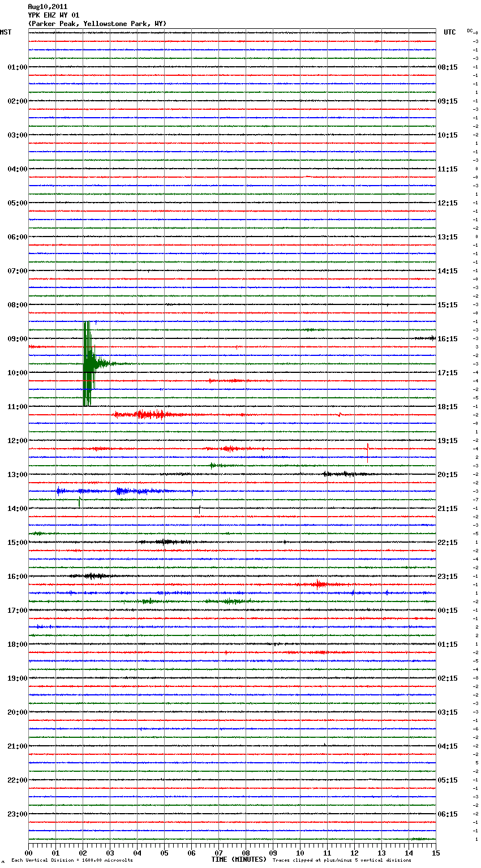This screenshot has height=868, width=481.
Task: Click the 14:15 UTC time label
Action: click(448, 271)
